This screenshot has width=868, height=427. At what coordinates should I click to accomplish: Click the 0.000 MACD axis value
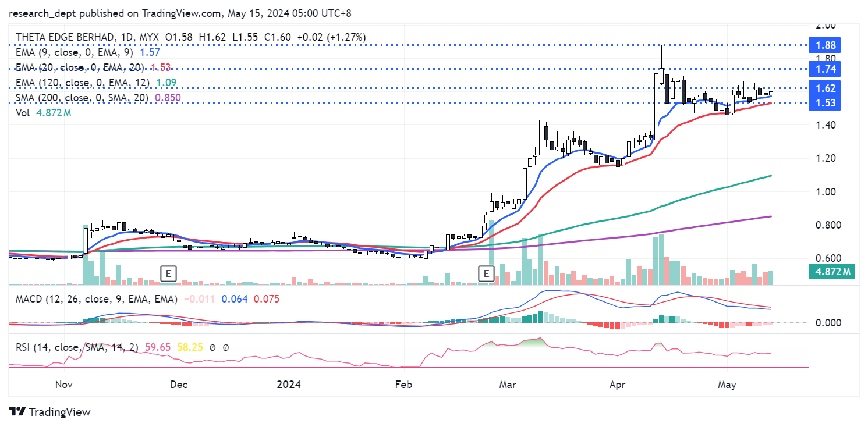[826, 322]
